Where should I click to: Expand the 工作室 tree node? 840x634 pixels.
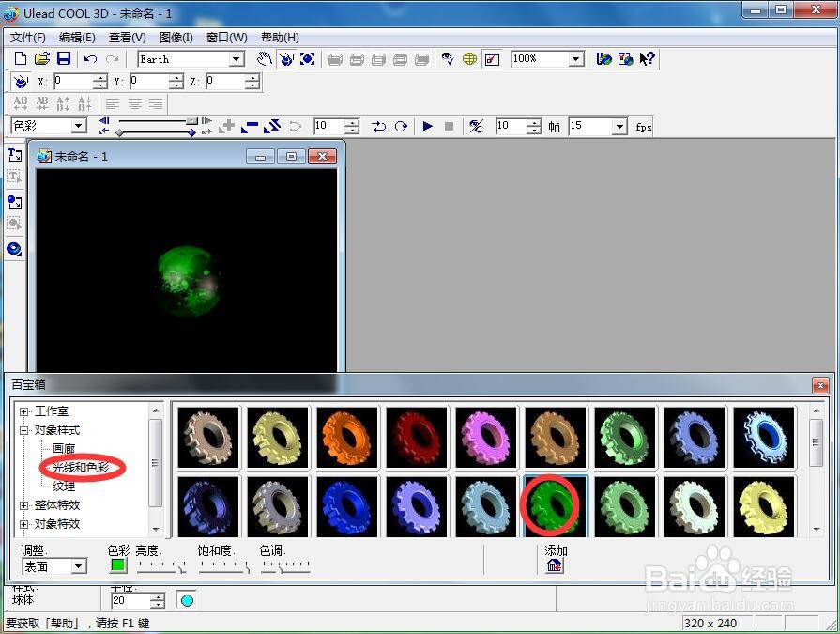coord(23,411)
